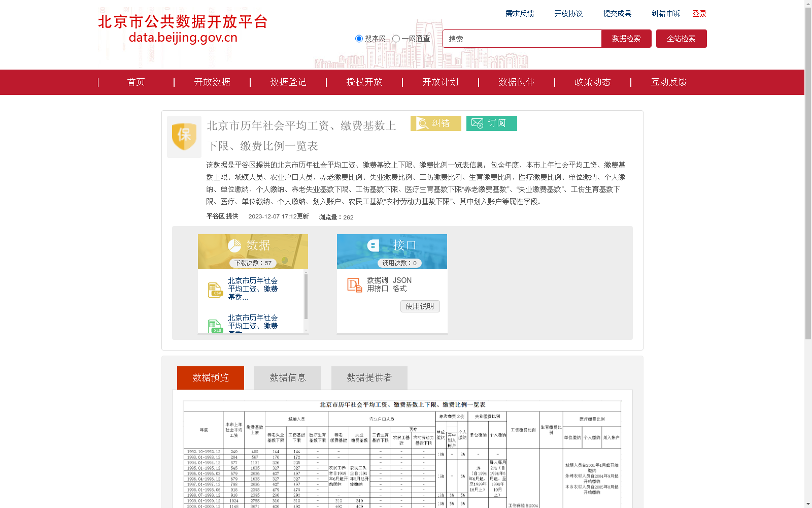The image size is (812, 508).
Task: Click inside the 搜索 search input field
Action: (522, 38)
